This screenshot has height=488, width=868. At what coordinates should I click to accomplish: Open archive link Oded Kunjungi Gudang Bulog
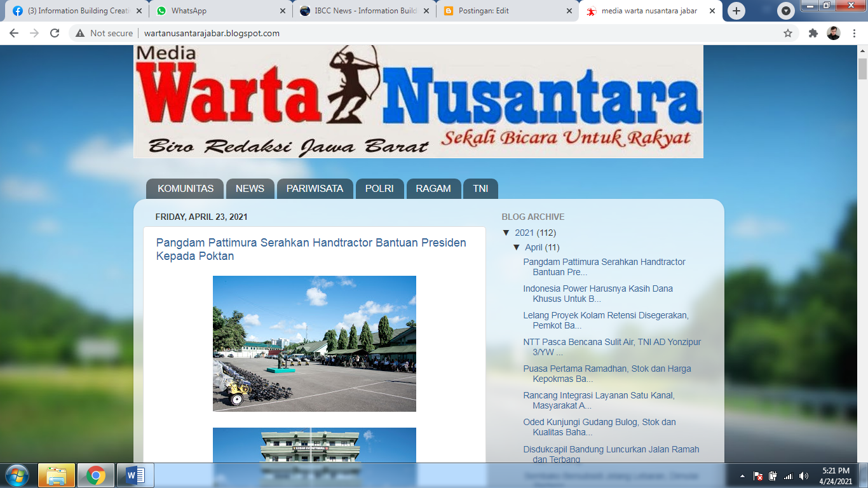click(x=599, y=427)
